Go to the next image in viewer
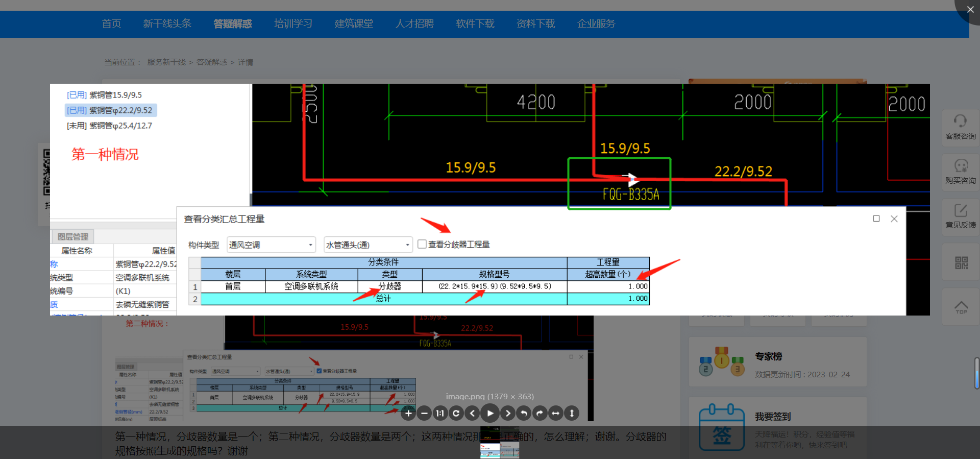The image size is (980, 459). tap(507, 413)
